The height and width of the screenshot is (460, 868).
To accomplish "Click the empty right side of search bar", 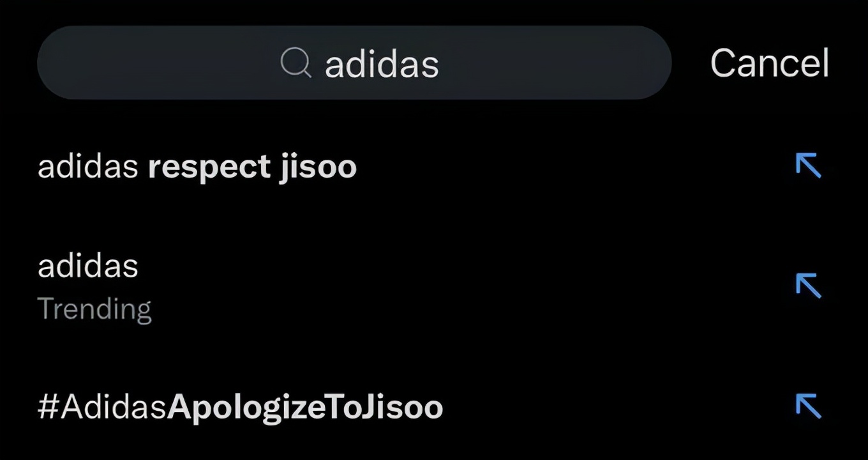I will pos(562,63).
